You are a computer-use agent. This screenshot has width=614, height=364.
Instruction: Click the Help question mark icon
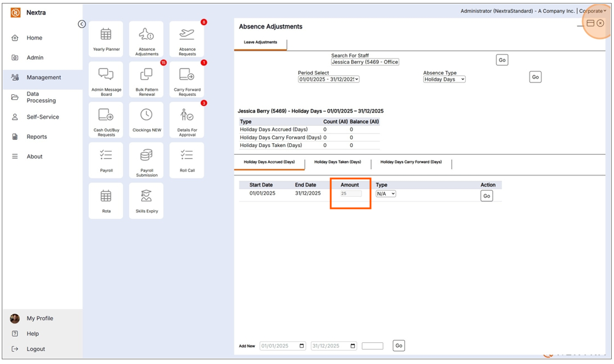pyautogui.click(x=15, y=334)
